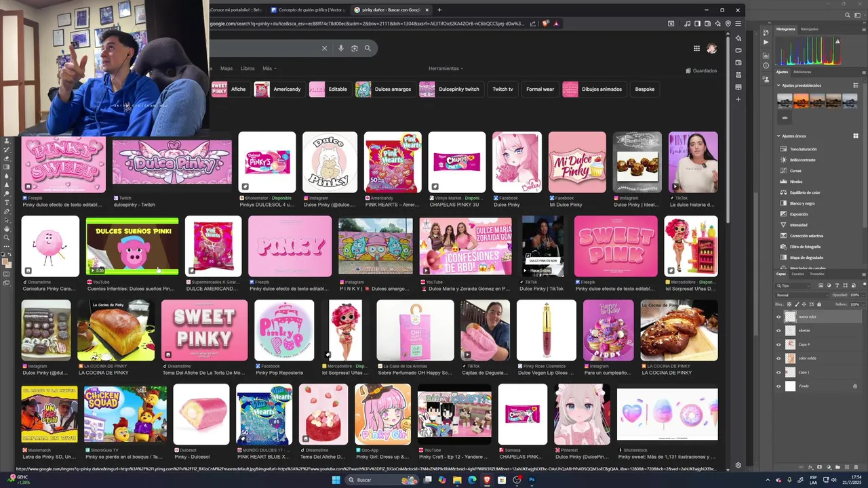Add a layer mask in Layers panel
The width and height of the screenshot is (868, 488).
point(819,467)
